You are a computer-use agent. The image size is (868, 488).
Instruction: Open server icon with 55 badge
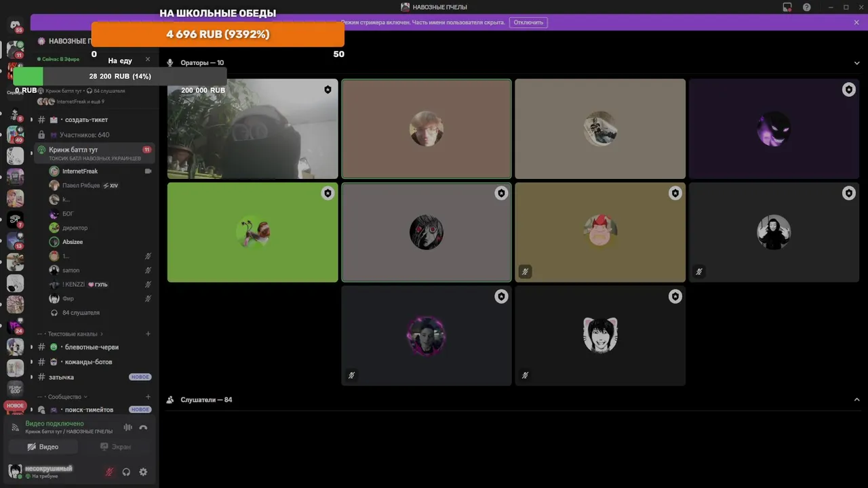(15, 25)
